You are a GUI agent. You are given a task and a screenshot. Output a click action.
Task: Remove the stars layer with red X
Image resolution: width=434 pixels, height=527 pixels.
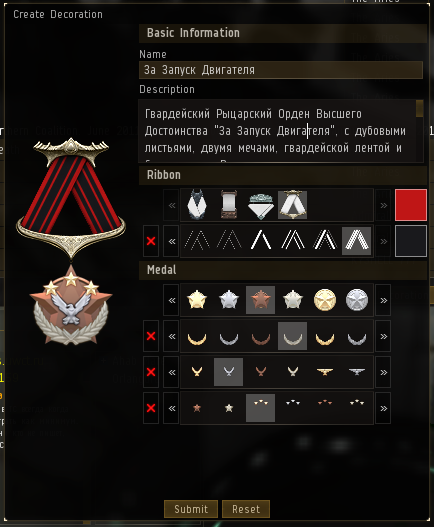pyautogui.click(x=151, y=408)
